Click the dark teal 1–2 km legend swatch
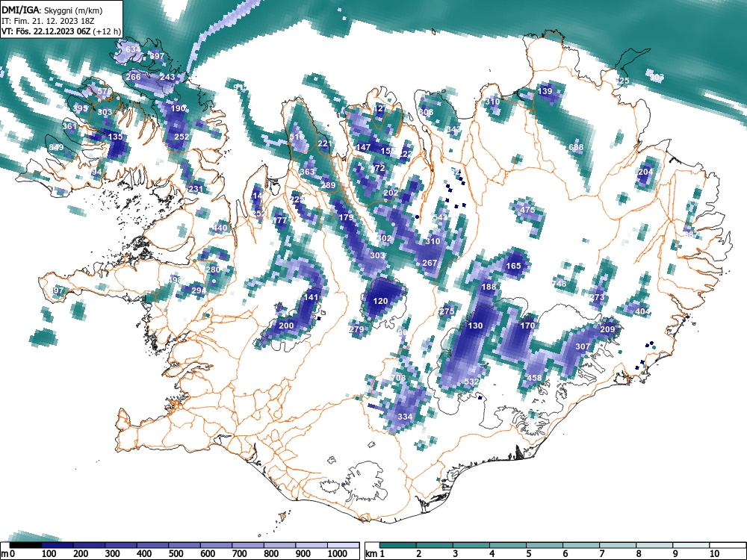Image resolution: width=747 pixels, height=560 pixels. (x=398, y=546)
